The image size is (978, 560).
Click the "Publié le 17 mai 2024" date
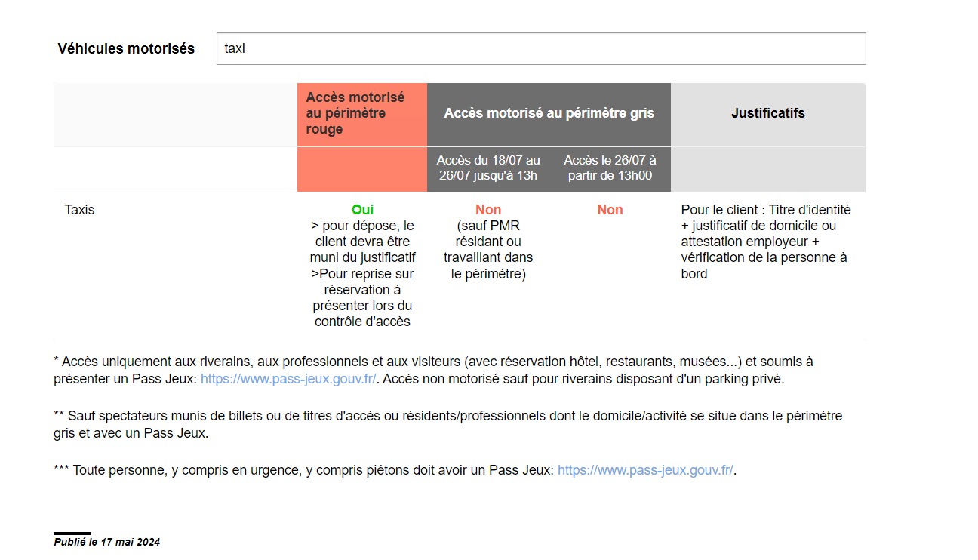tap(106, 542)
